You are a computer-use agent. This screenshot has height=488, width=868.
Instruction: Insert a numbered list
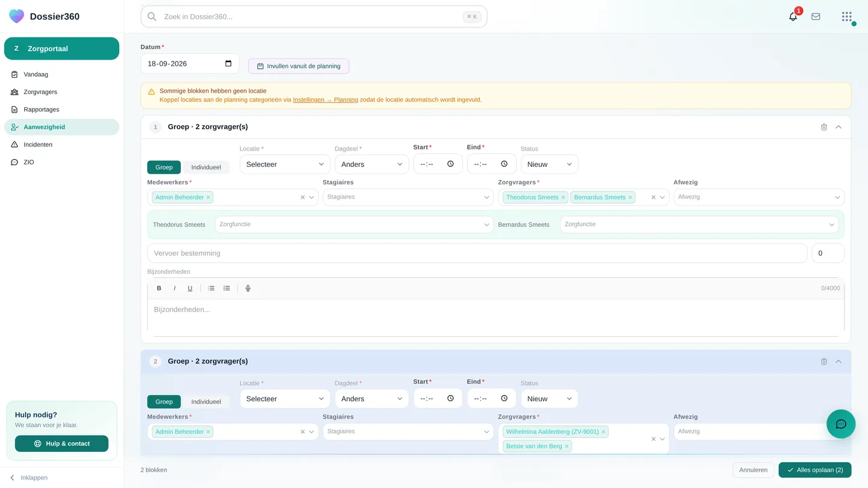click(x=227, y=289)
